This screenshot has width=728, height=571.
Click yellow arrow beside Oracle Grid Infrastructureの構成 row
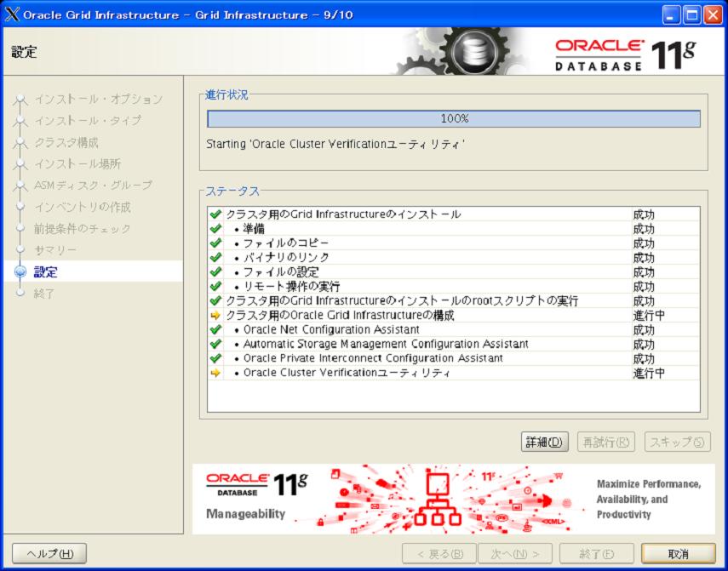tap(215, 315)
